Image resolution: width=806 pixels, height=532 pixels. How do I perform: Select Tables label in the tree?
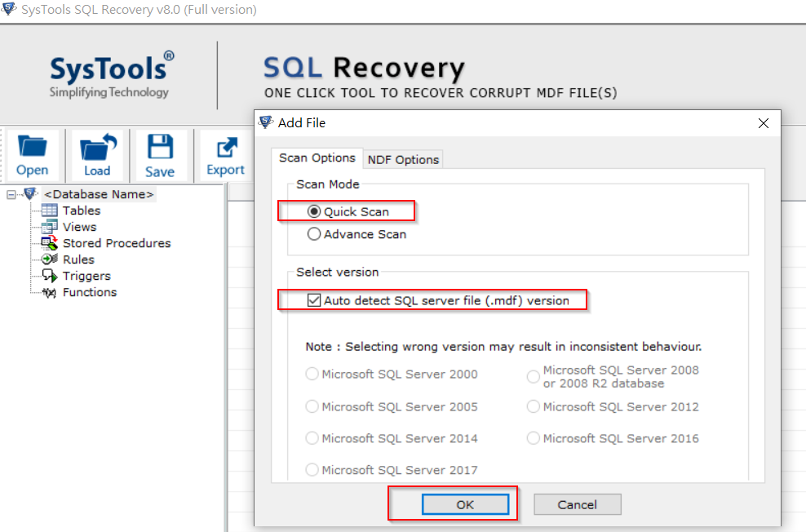[x=82, y=211]
